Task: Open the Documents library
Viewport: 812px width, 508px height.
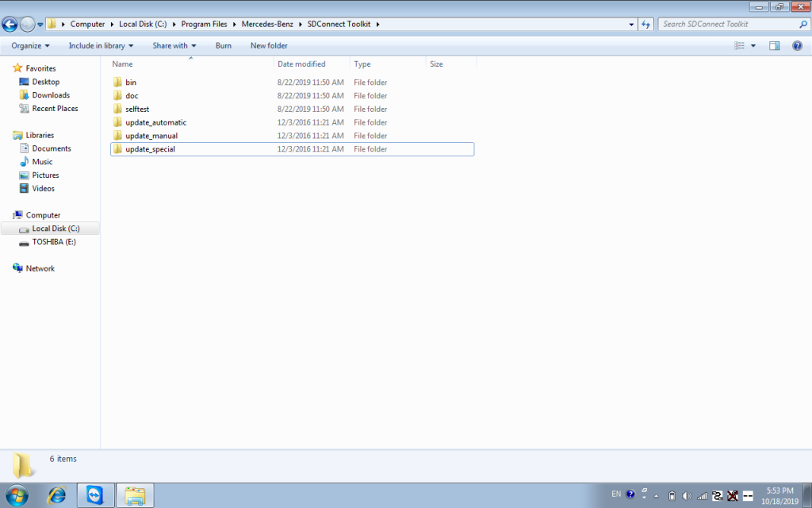Action: coord(52,148)
